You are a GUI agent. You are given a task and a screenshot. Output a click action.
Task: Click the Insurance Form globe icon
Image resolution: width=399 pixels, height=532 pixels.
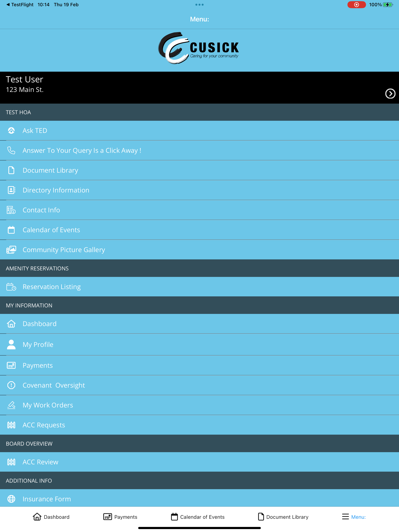(11, 499)
